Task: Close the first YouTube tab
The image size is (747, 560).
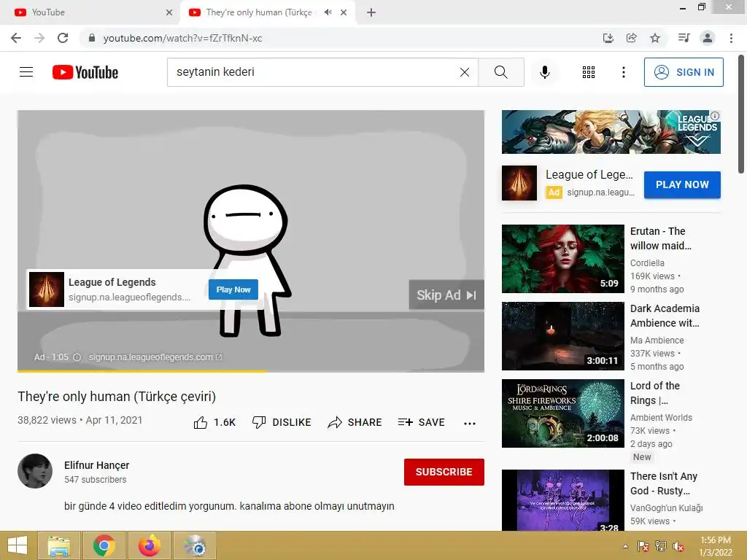Action: (x=169, y=12)
